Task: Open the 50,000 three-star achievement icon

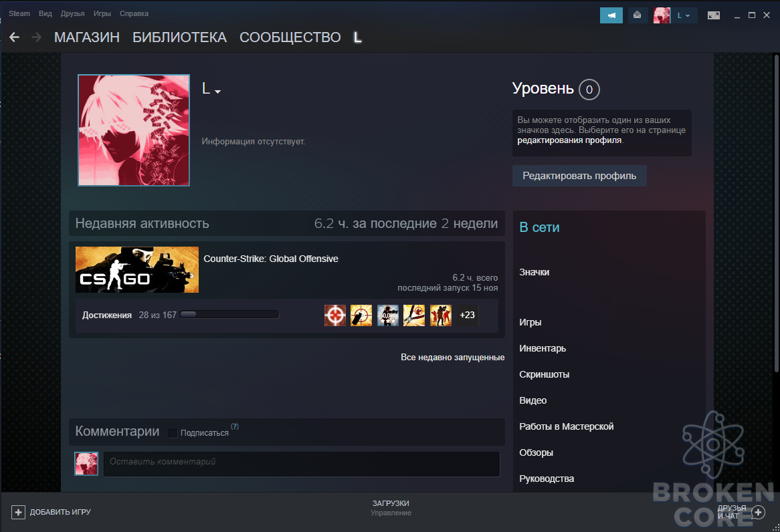Action: pyautogui.click(x=387, y=315)
